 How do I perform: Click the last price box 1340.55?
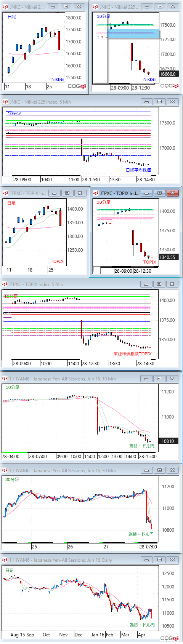coord(169,257)
